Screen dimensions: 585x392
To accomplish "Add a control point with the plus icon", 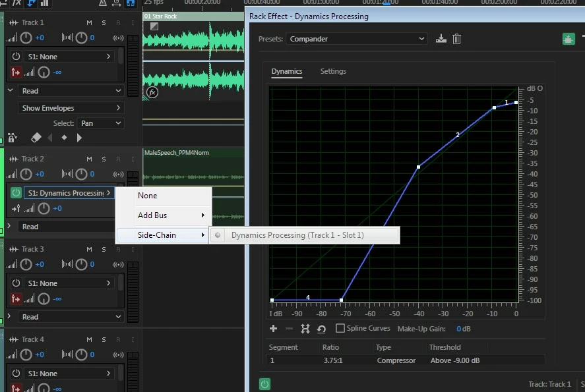I will [x=274, y=329].
